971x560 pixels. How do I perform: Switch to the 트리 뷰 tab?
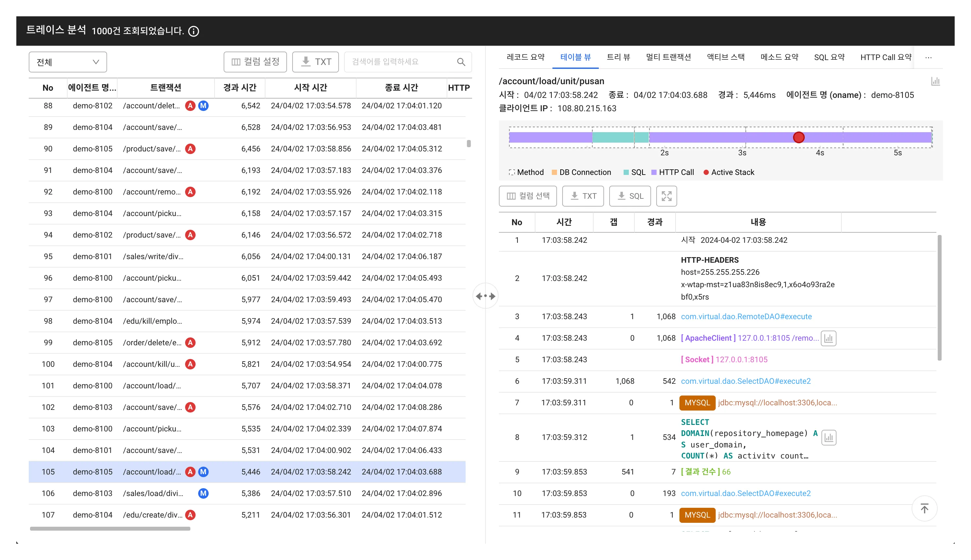(618, 57)
